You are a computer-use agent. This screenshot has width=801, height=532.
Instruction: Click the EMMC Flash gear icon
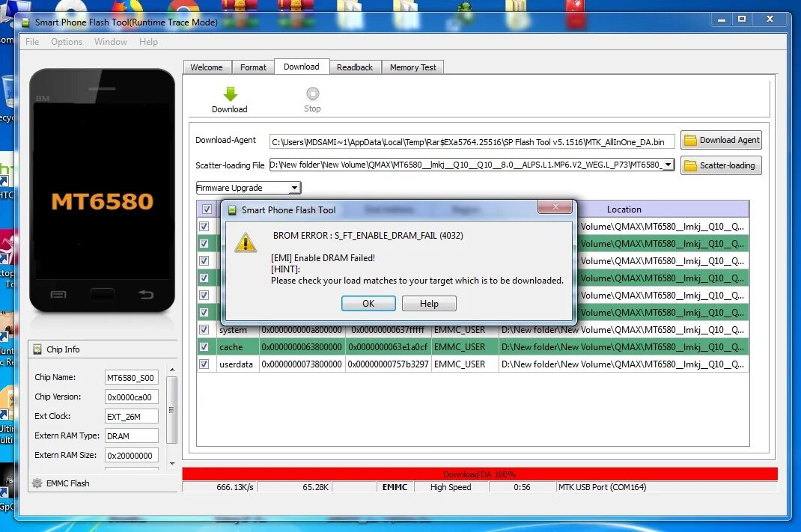pyautogui.click(x=37, y=483)
